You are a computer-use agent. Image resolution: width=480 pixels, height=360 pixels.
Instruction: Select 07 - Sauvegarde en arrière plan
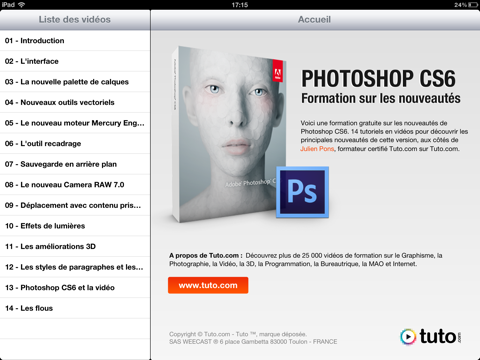75,164
